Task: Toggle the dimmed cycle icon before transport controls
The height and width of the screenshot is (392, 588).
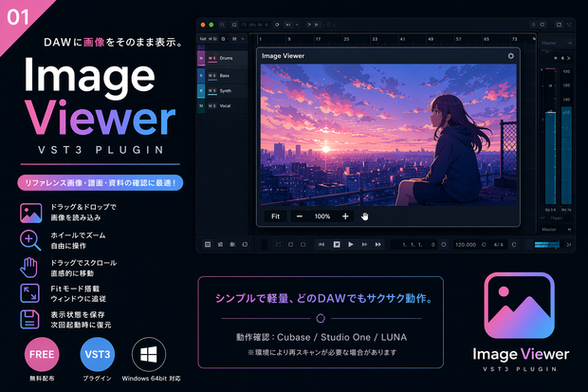Action: pos(278,245)
